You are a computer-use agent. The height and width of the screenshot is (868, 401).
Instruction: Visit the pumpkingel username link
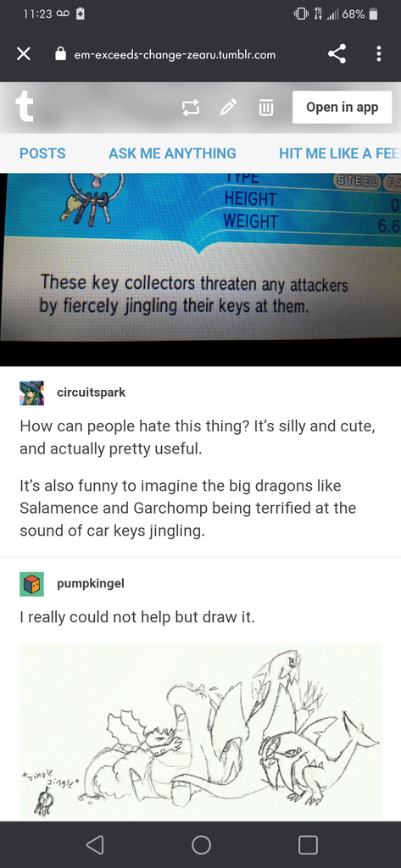[91, 584]
